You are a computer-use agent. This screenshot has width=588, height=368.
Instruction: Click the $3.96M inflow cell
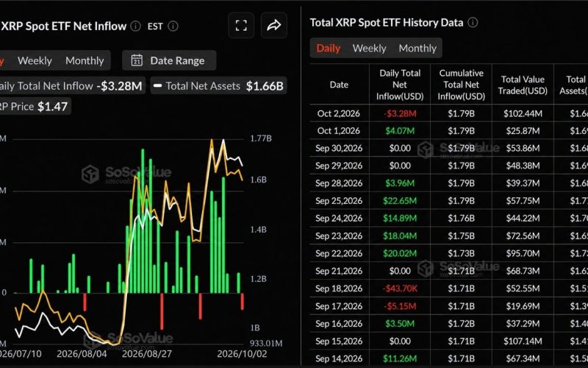[x=400, y=183]
